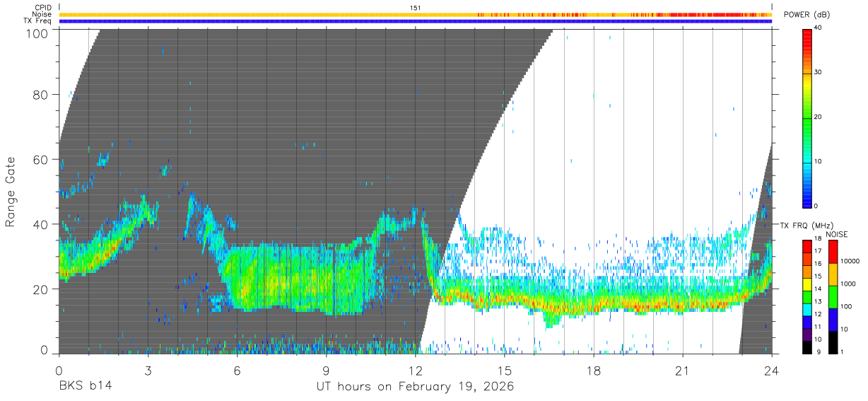This screenshot has width=868, height=401.
Task: Click the green 13–14 MHz frequency swatch
Action: pyautogui.click(x=807, y=297)
